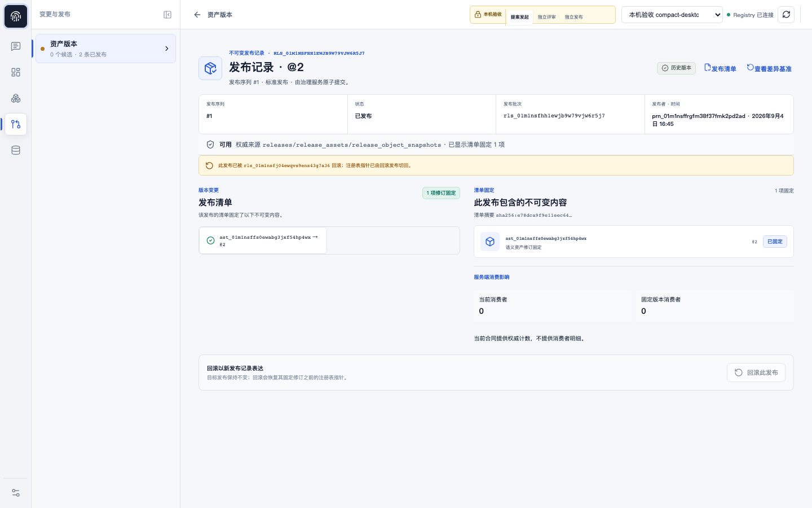Click the rollback icon in the yellow banner
812x508 pixels.
pos(209,166)
